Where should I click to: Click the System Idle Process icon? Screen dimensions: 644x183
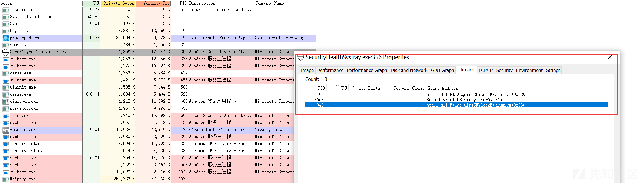pos(6,17)
